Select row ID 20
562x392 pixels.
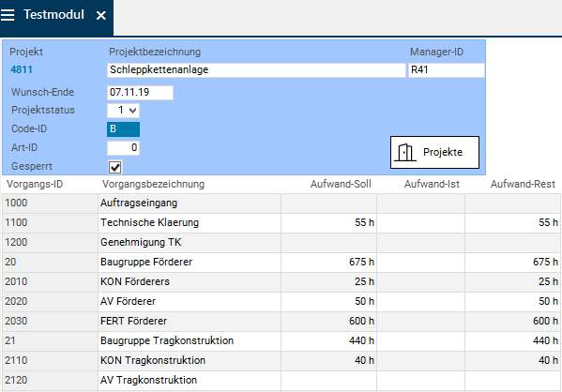50,263
